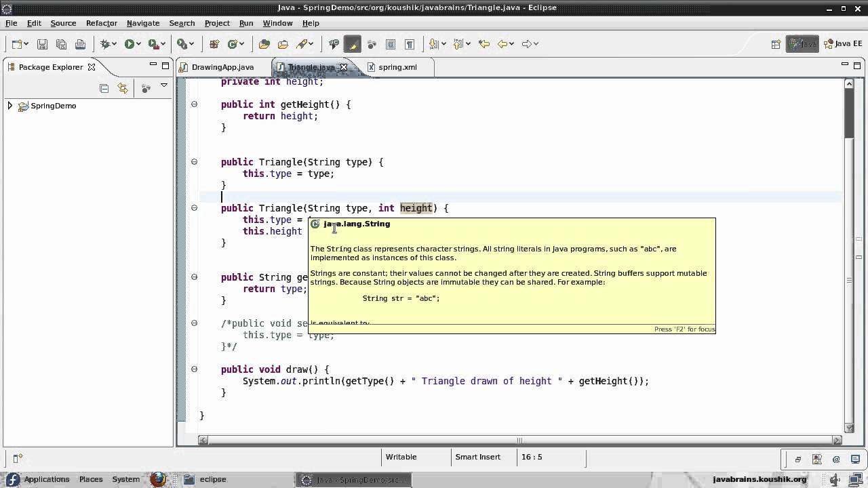Select the SpringDemo project node

[53, 106]
